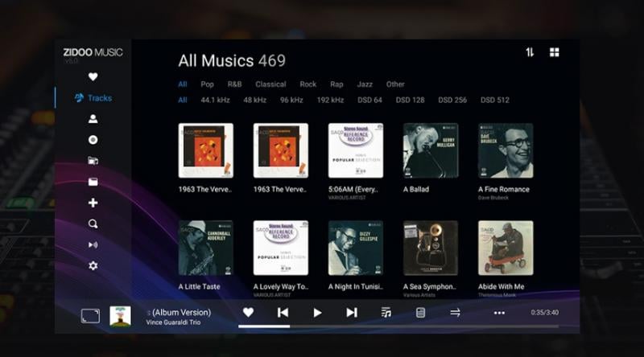Filter by DSD 256 format
This screenshot has width=644, height=357.
(452, 101)
